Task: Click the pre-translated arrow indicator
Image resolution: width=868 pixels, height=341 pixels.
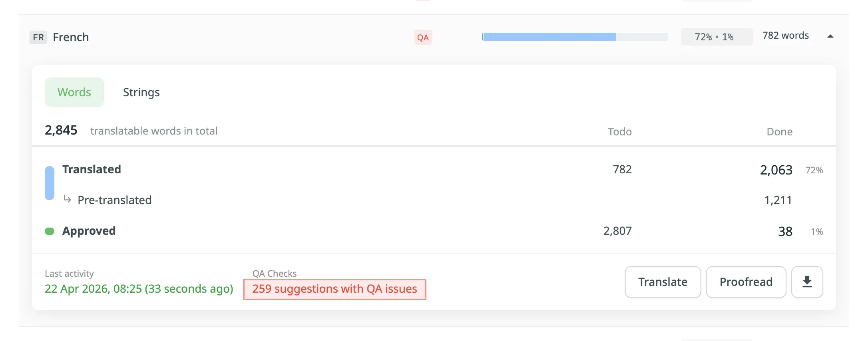Action: [67, 200]
